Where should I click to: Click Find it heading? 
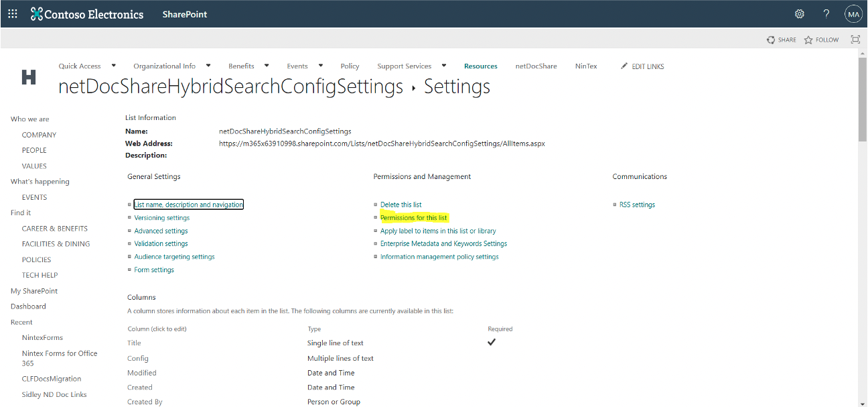click(x=21, y=213)
